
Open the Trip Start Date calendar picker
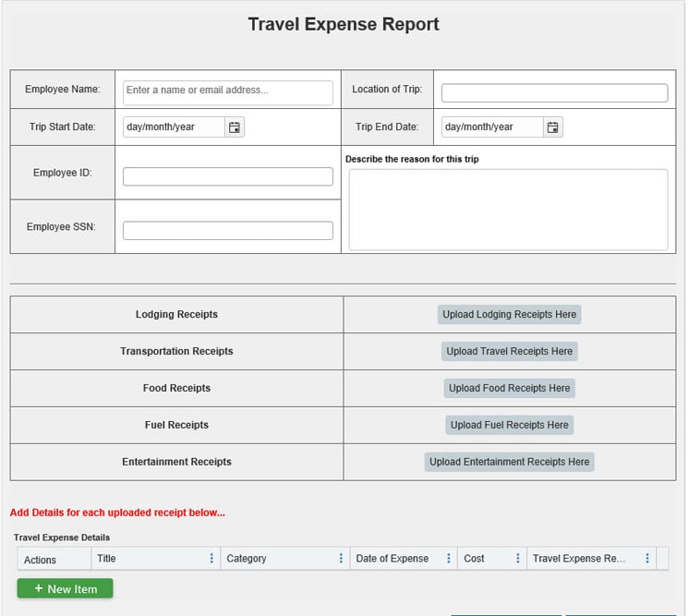pos(235,127)
